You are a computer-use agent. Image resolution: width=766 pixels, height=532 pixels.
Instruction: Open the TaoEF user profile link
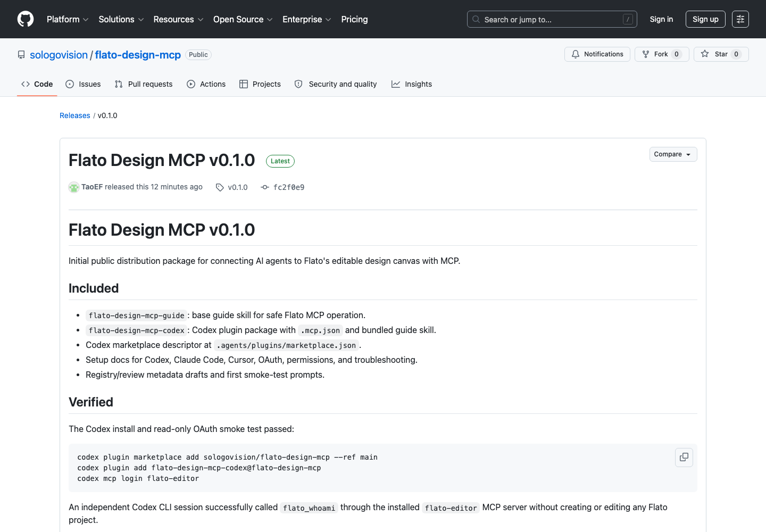(92, 187)
